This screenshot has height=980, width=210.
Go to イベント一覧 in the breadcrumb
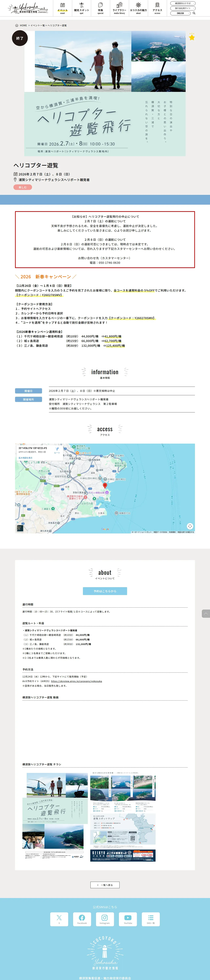tap(38, 25)
